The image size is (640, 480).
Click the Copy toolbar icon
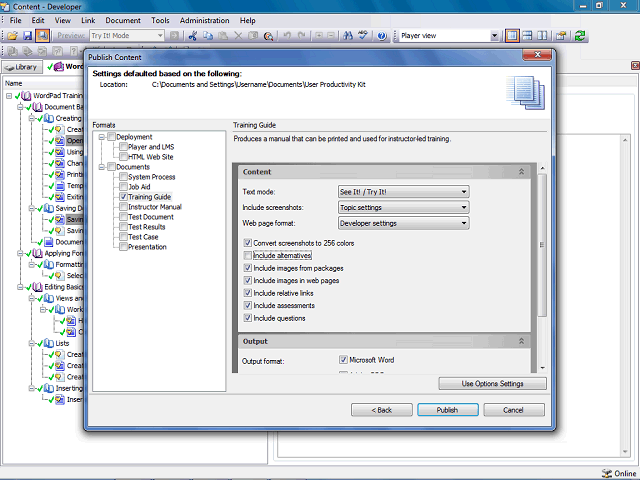[x=208, y=36]
